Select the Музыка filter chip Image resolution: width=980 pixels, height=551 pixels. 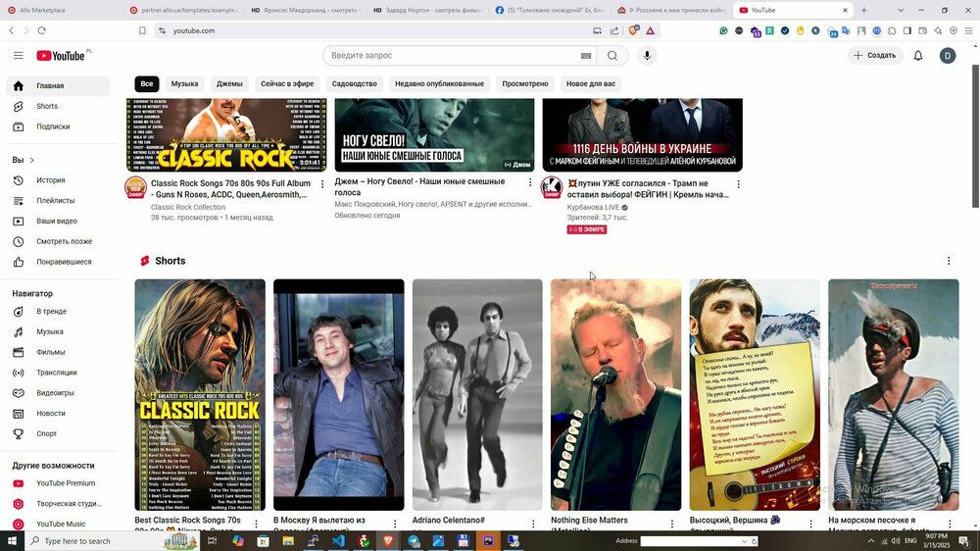click(x=184, y=83)
